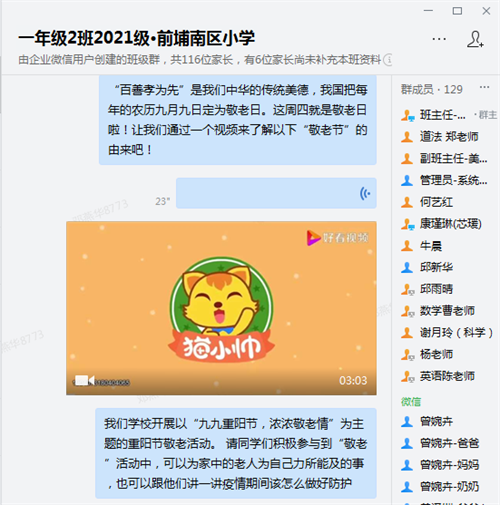
Task: Open the add member icon in header
Action: click(x=475, y=39)
